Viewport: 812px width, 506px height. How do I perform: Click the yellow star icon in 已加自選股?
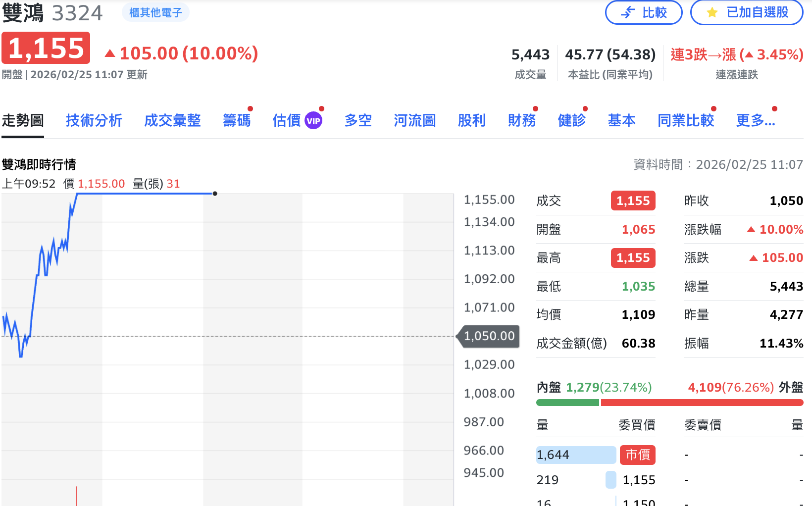pos(711,12)
